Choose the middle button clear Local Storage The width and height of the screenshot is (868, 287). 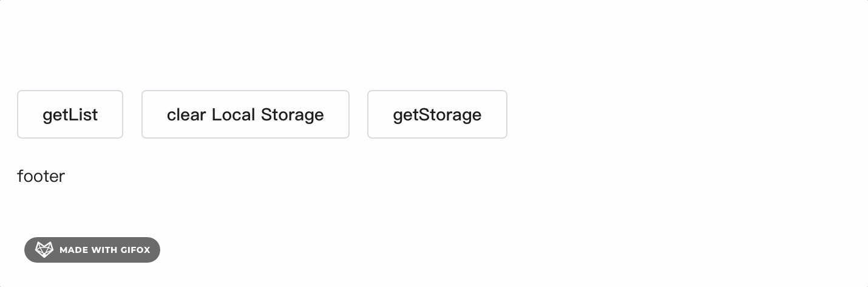pyautogui.click(x=245, y=114)
